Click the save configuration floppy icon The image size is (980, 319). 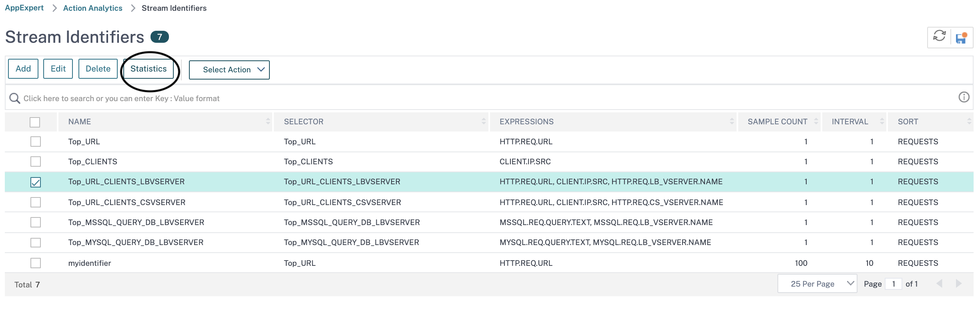click(961, 38)
